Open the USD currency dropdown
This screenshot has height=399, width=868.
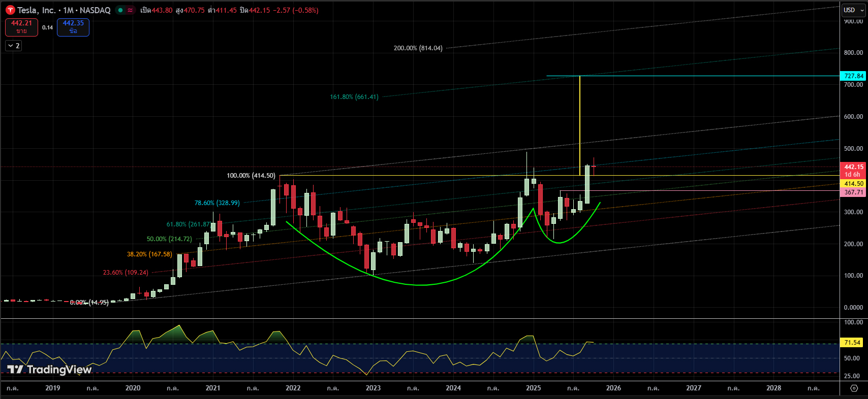[x=853, y=10]
